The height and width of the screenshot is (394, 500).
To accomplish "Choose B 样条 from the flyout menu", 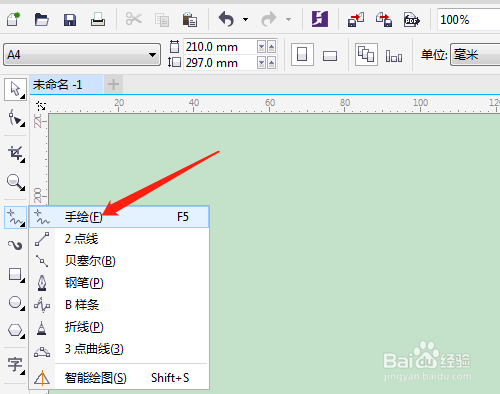I will pos(119,305).
